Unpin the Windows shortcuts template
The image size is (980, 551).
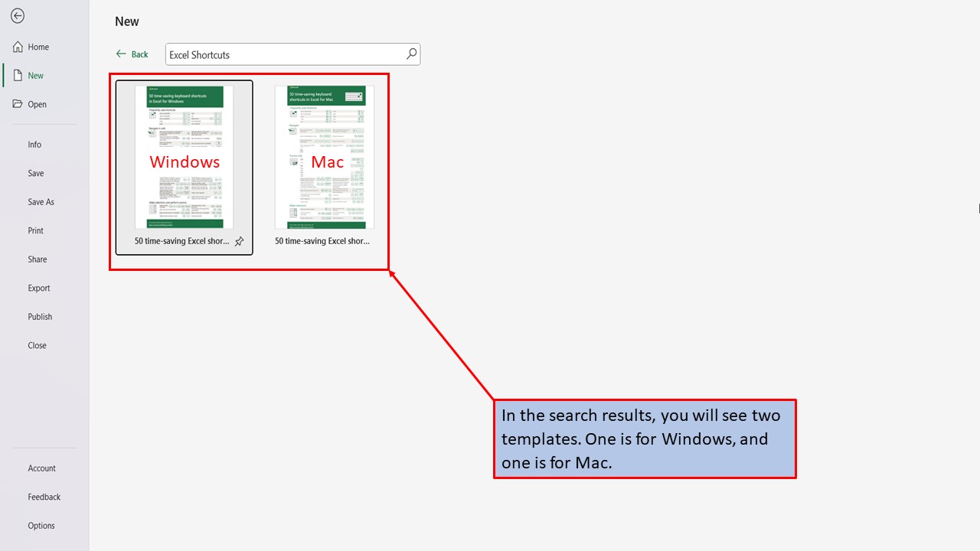(239, 240)
